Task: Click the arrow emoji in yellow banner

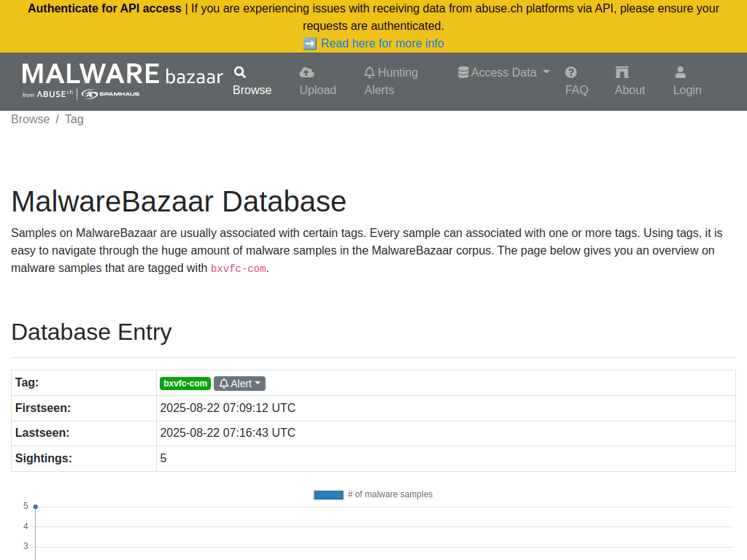Action: [309, 43]
